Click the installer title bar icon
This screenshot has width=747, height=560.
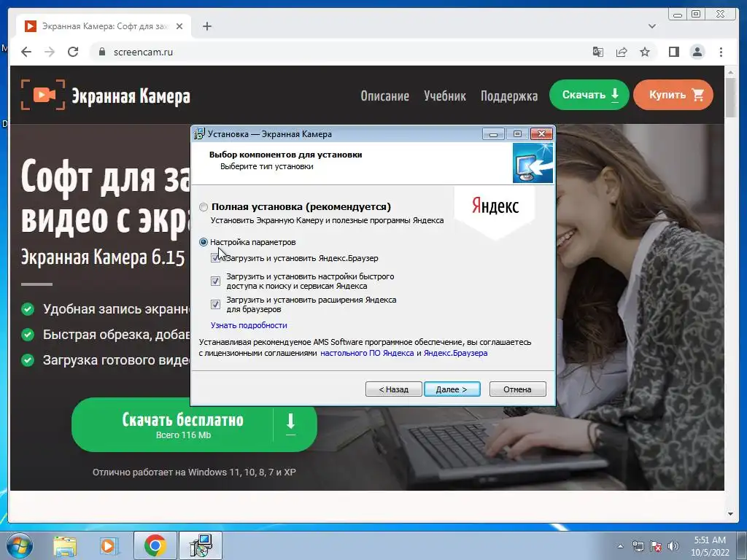coord(199,134)
